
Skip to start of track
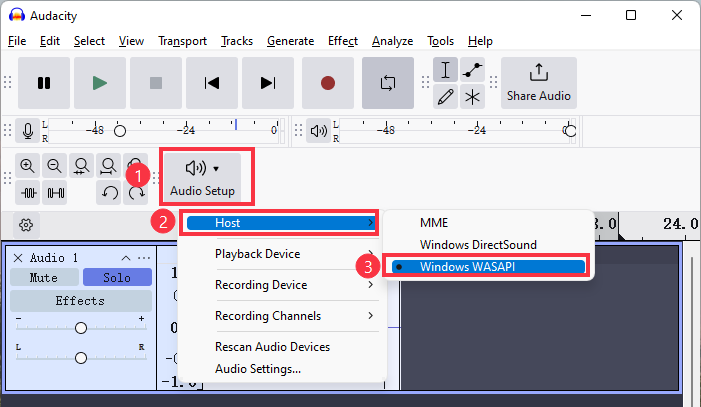coord(211,83)
